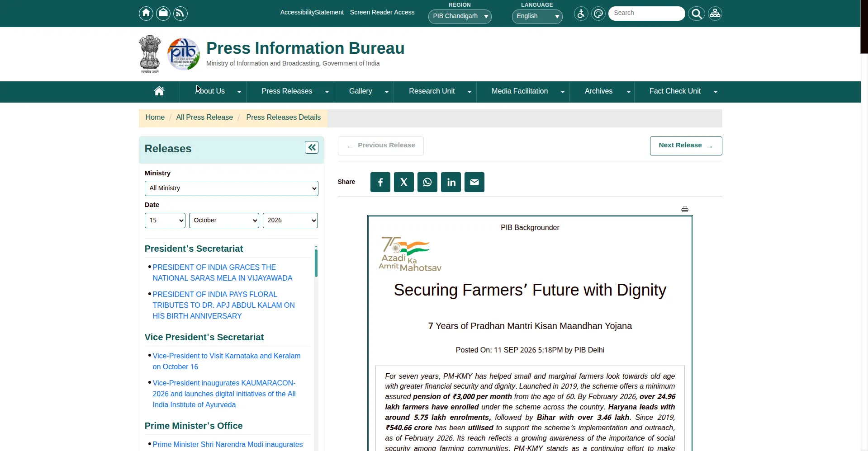Go to home via green navbar house icon

click(x=159, y=91)
